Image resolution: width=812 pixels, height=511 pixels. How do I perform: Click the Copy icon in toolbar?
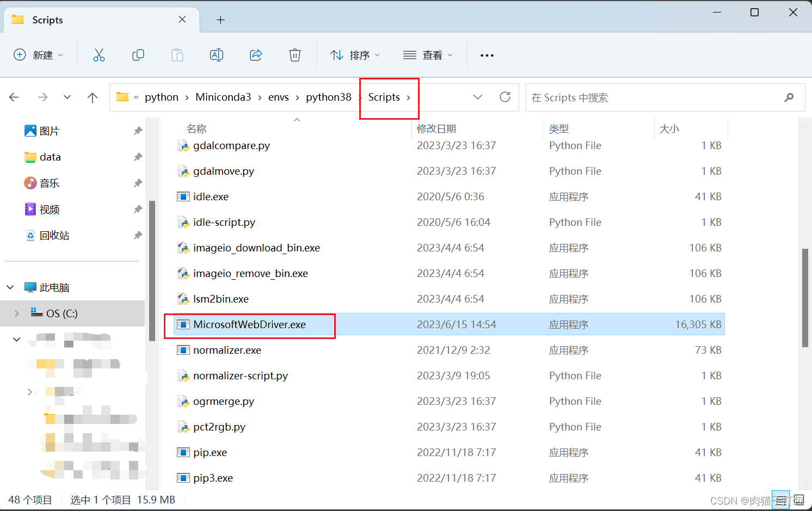tap(138, 55)
